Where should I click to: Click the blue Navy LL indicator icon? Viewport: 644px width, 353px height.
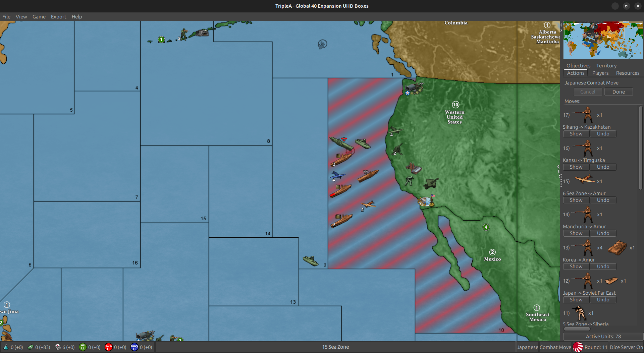pos(134,347)
